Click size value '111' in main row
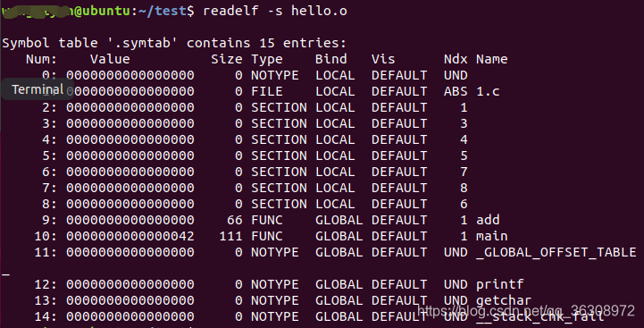 point(230,236)
